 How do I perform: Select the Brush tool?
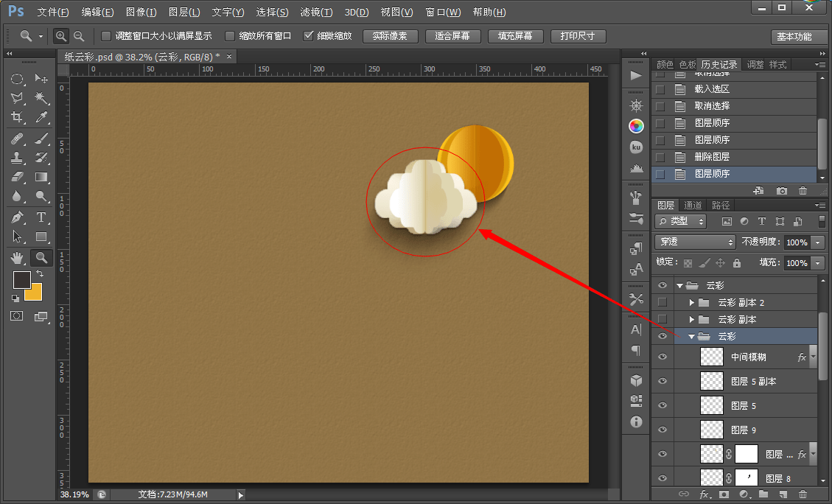point(41,139)
